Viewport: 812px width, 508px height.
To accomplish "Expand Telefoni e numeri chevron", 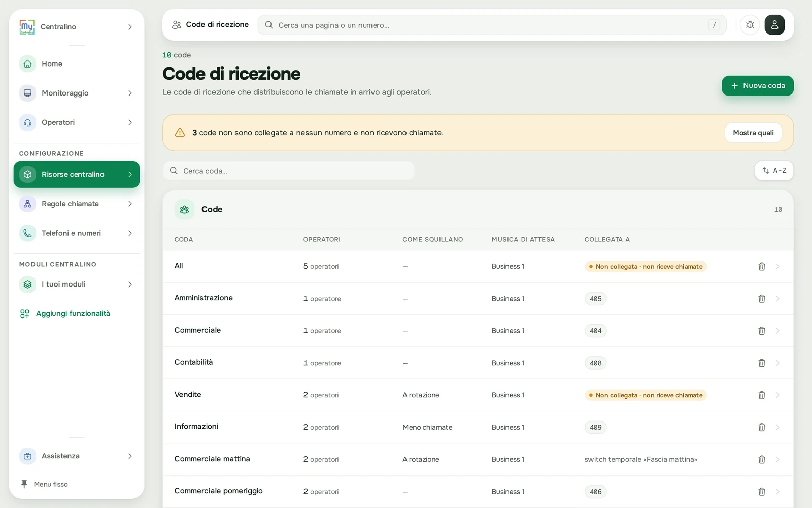I will [x=130, y=233].
